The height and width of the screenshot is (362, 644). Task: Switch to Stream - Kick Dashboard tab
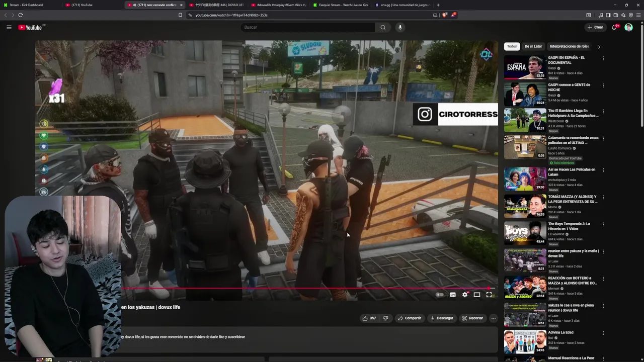point(30,5)
